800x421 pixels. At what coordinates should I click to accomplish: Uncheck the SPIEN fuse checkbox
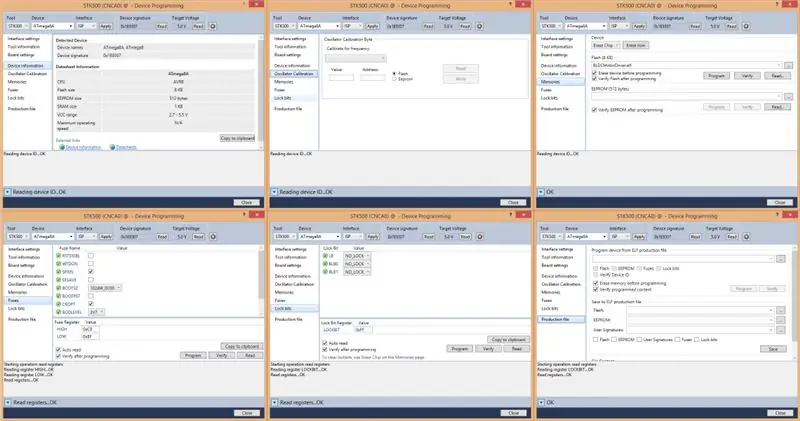click(91, 272)
